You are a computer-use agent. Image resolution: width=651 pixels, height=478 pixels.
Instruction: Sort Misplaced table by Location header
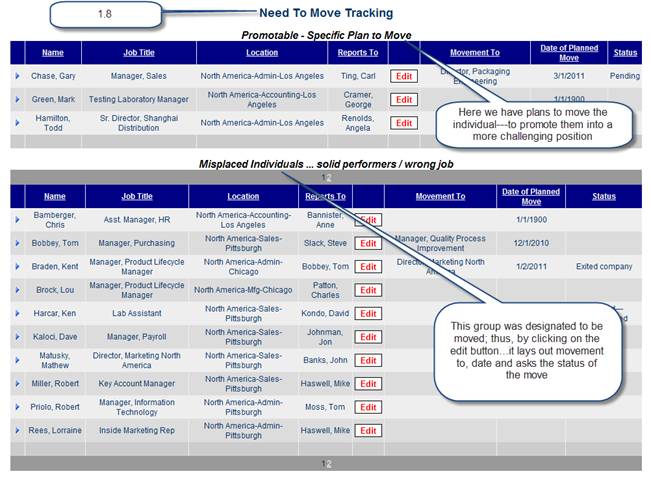coord(243,196)
